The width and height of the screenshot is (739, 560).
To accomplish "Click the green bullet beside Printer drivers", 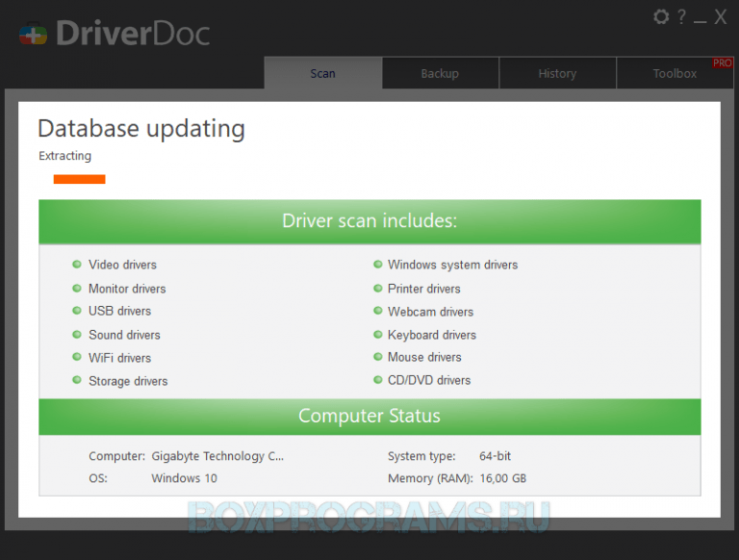I will (x=377, y=289).
